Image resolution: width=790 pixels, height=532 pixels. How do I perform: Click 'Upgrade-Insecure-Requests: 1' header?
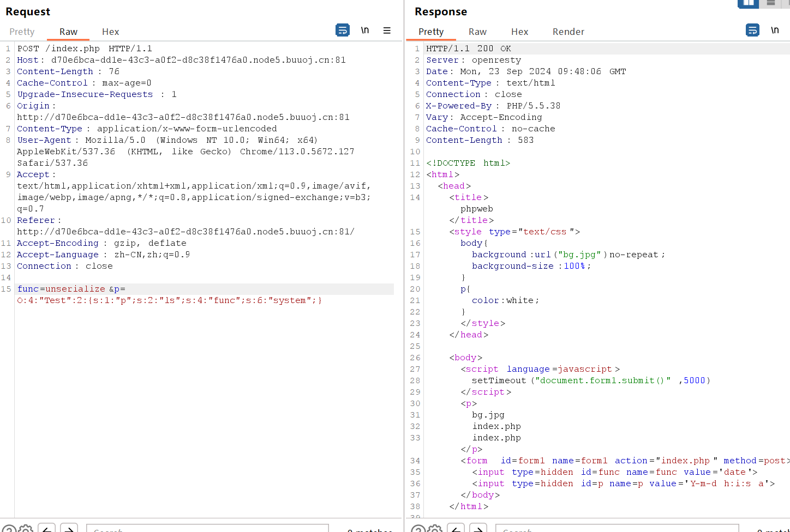click(97, 94)
